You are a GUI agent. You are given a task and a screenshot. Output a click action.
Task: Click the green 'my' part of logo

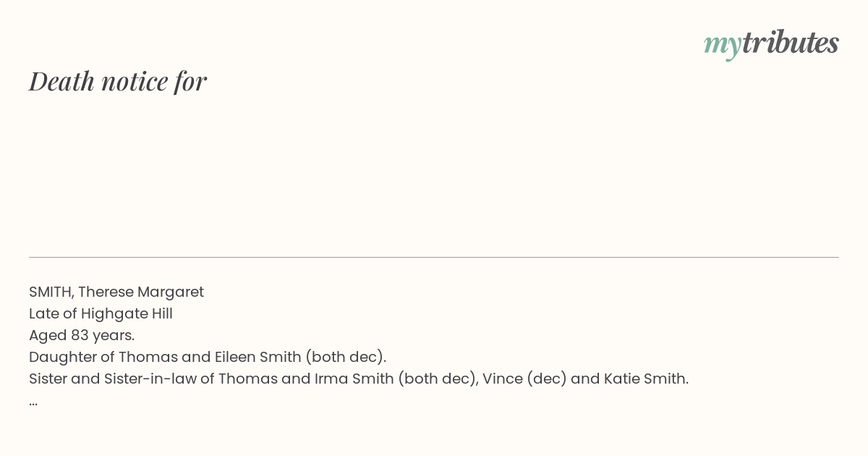click(723, 46)
